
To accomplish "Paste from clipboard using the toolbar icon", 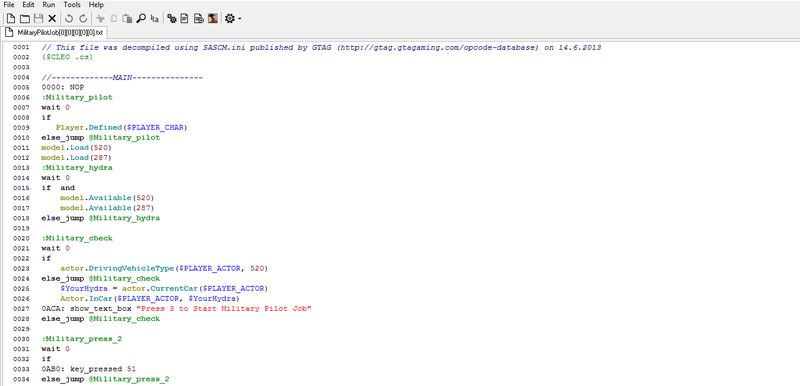I will (128, 18).
